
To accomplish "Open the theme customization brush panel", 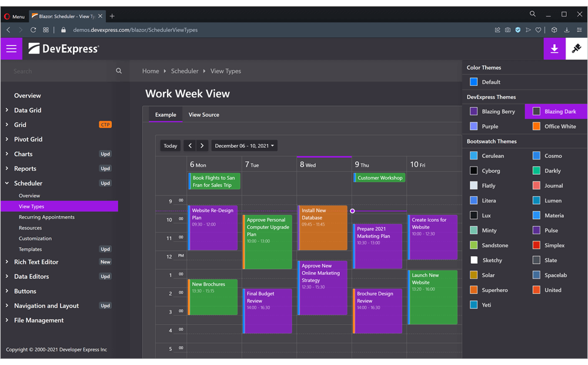I will tap(576, 48).
